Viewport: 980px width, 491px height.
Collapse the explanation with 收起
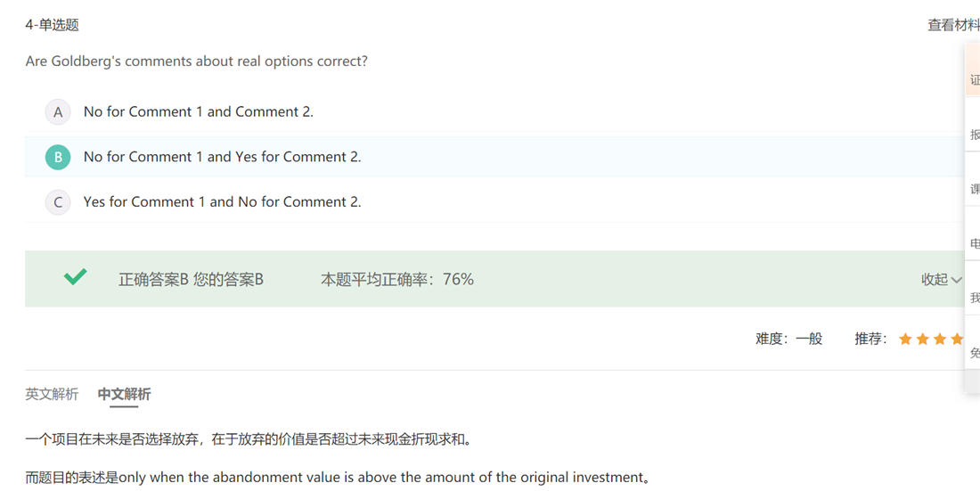coord(935,280)
